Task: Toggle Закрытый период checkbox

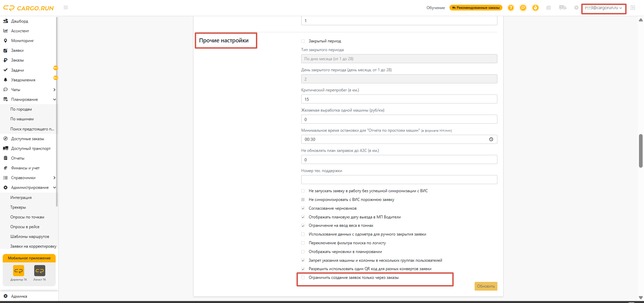Action: pos(303,41)
